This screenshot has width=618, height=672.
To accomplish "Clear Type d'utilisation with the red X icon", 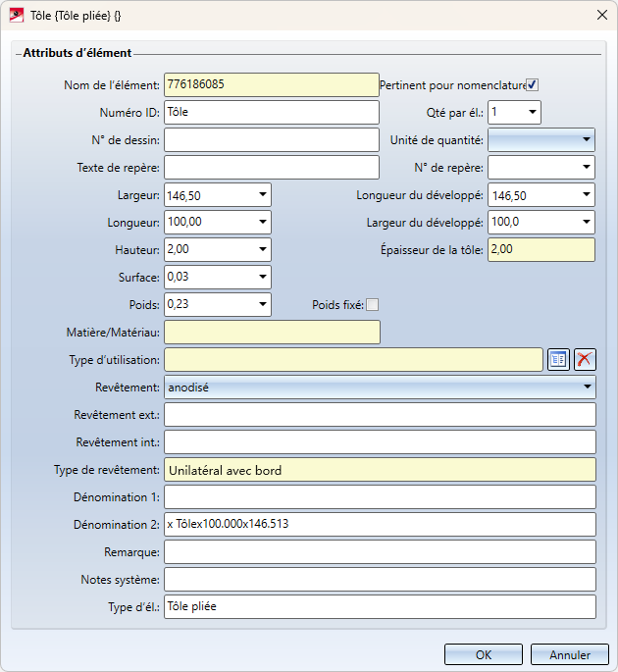I will click(585, 359).
